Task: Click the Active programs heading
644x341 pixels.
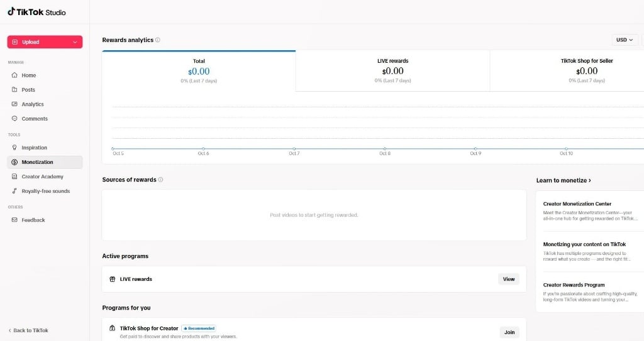Action: (x=125, y=256)
